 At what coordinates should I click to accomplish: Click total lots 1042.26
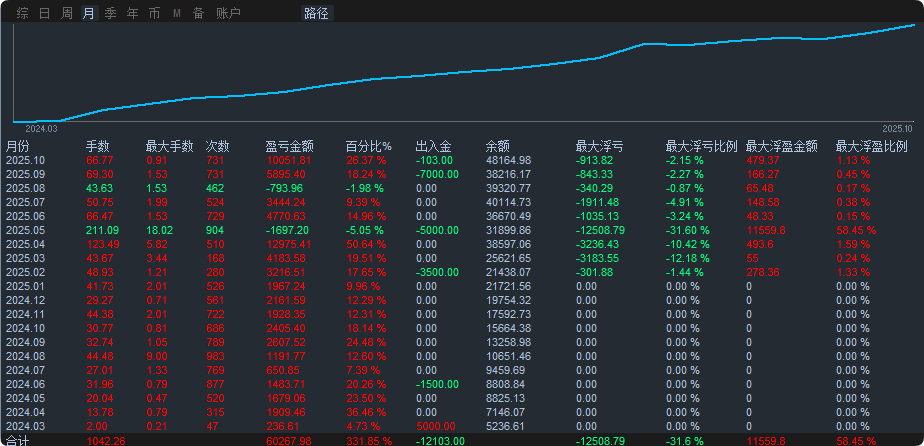105,441
